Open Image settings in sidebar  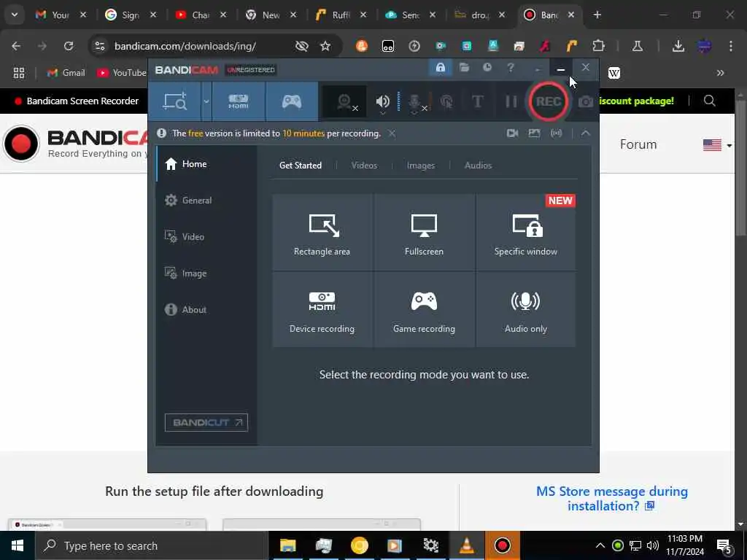tap(206, 273)
